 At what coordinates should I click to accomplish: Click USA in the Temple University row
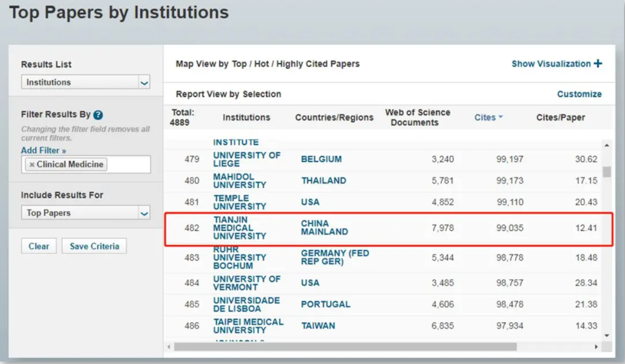point(310,202)
